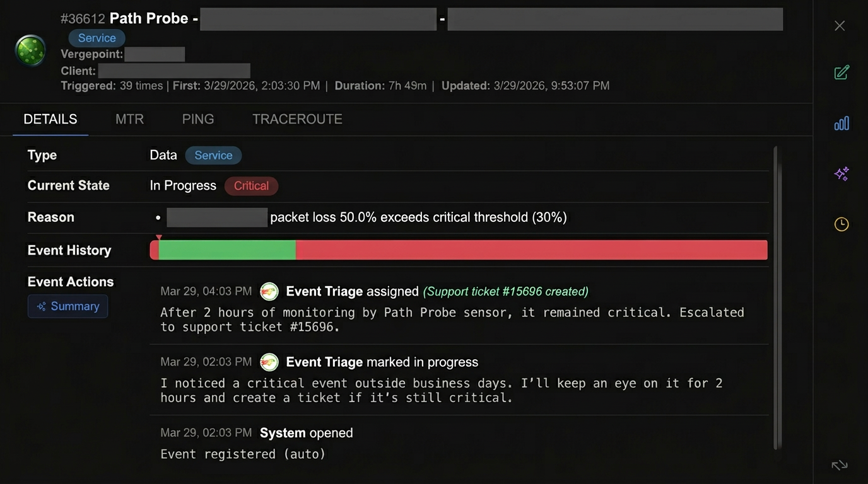Click the Event Triage avatar on marked in progress entry
The image size is (868, 484).
(269, 362)
